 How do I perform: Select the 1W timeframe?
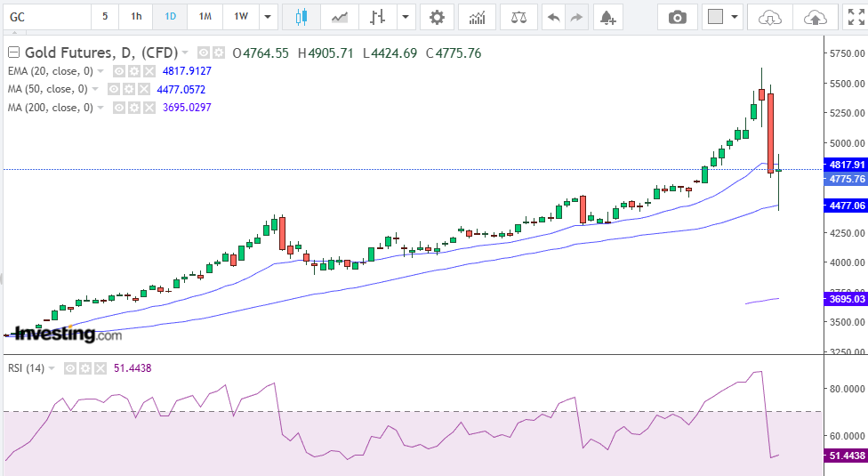pos(240,17)
